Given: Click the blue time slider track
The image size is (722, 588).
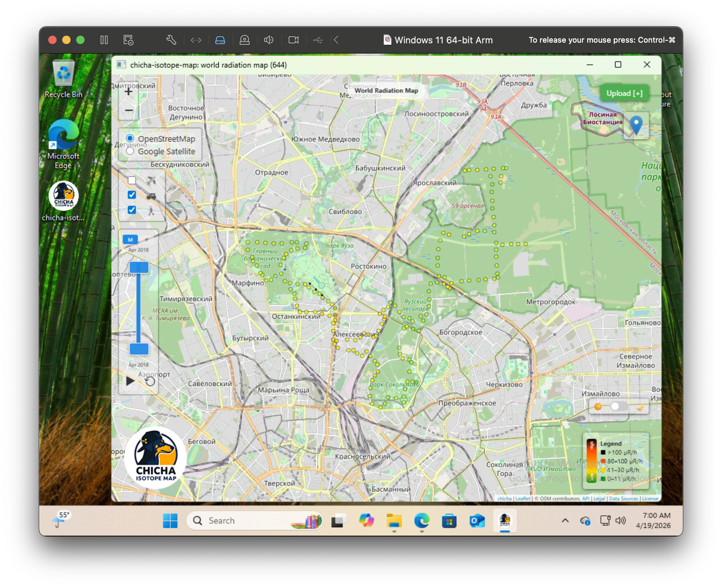Looking at the screenshot, I should pyautogui.click(x=139, y=308).
